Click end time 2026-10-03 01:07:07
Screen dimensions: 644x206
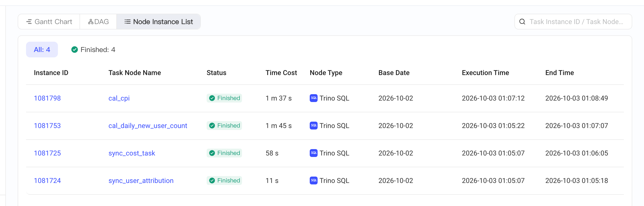577,126
